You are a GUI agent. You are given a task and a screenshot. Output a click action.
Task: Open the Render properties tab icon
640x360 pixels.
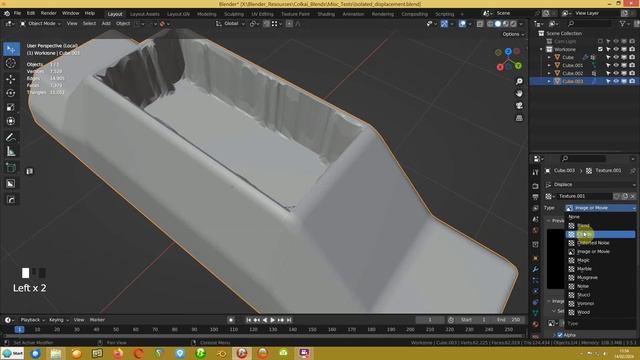[536, 186]
